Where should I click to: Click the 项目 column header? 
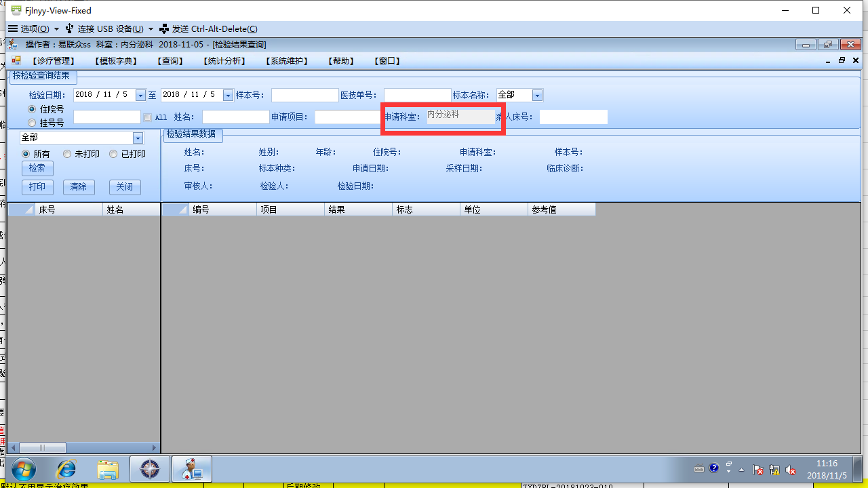click(291, 210)
